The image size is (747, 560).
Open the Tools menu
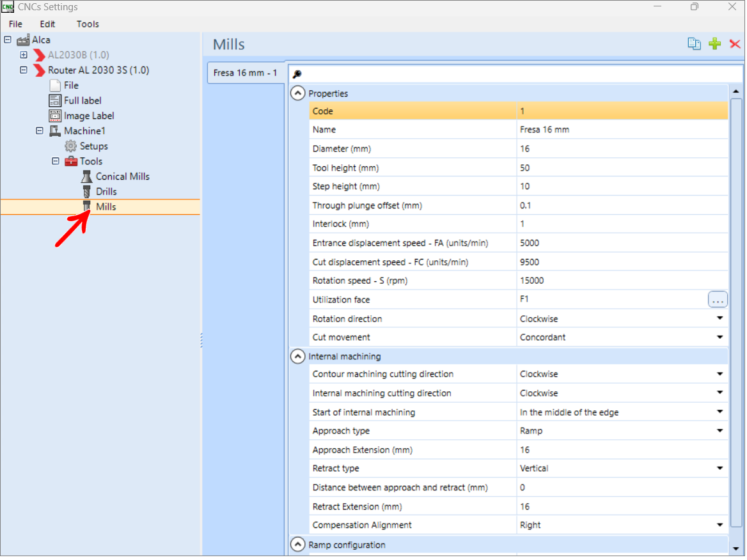[x=88, y=24]
